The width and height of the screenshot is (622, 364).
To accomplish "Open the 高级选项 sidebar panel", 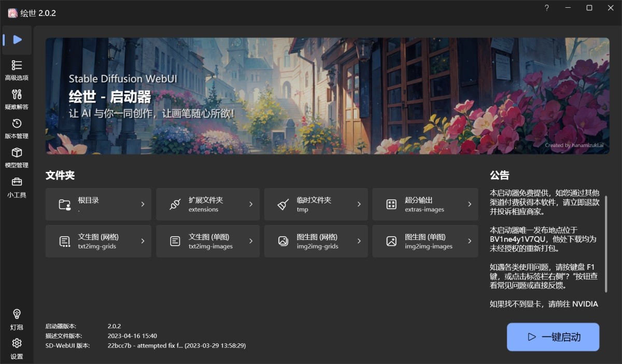I will (17, 69).
